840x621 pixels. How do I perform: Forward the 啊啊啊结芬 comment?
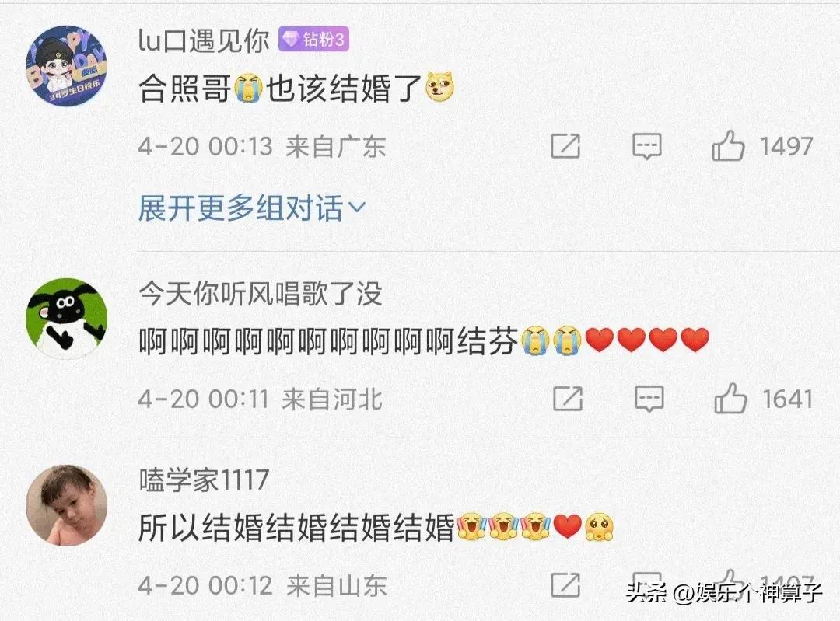[x=568, y=399]
